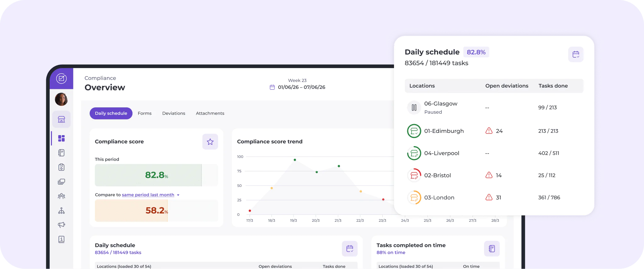
Task: Click the 58.2% comparison score bar
Action: [x=156, y=211]
